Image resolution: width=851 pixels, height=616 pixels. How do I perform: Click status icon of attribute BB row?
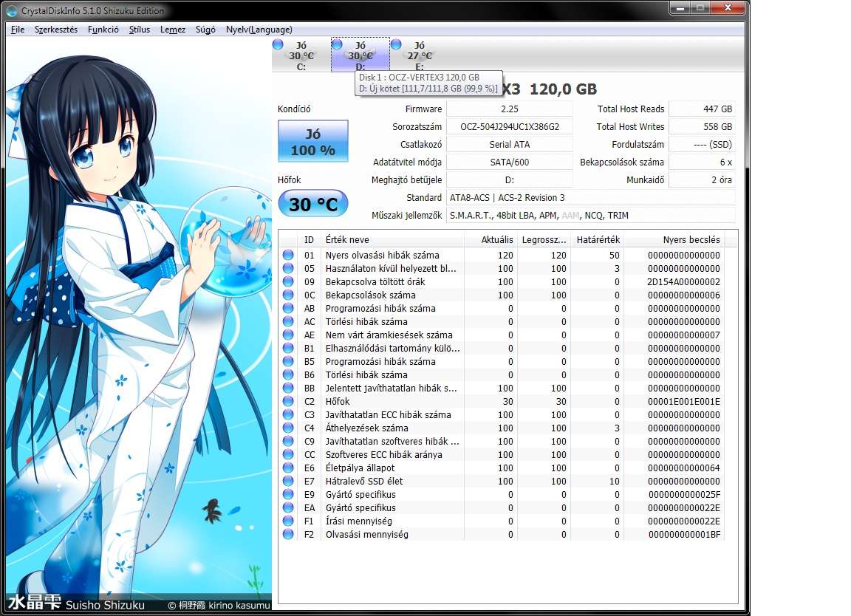(288, 388)
